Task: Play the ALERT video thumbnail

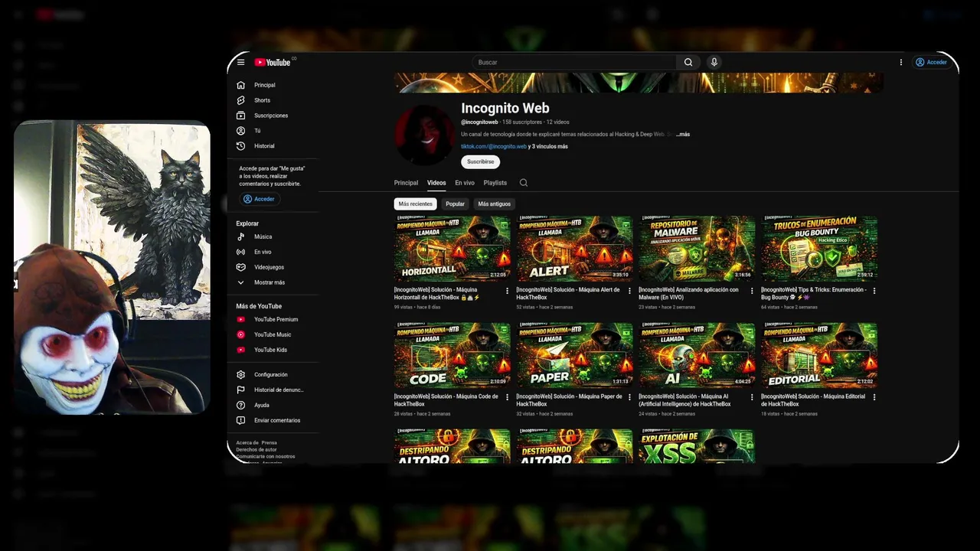Action: click(574, 249)
